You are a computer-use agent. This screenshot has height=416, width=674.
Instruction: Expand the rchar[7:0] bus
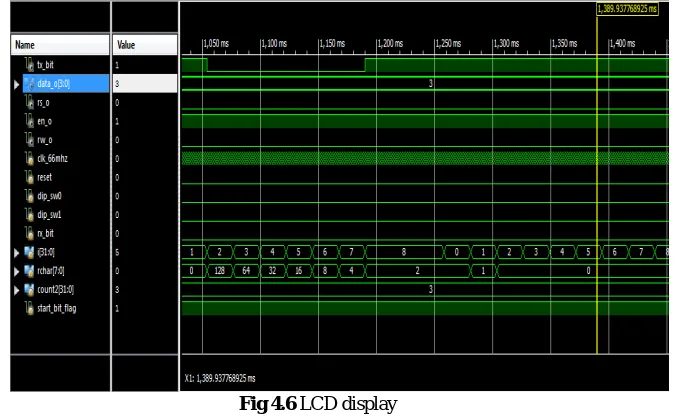pyautogui.click(x=17, y=272)
